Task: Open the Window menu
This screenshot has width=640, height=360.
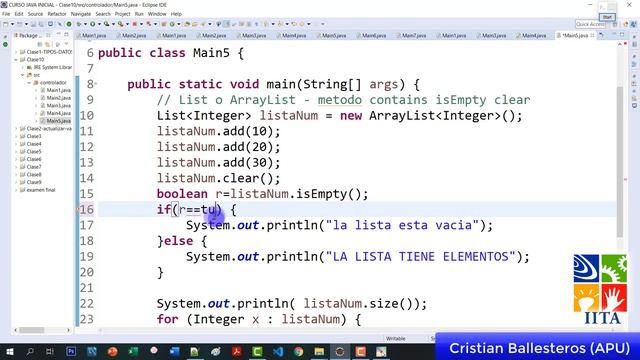Action: pyautogui.click(x=157, y=14)
